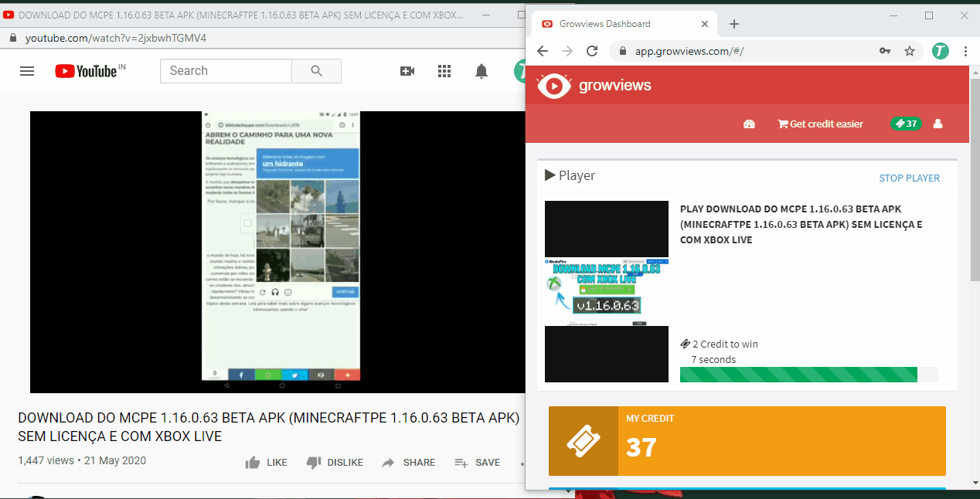This screenshot has width=980, height=499.
Task: Open the Growviews user account icon
Action: point(938,124)
